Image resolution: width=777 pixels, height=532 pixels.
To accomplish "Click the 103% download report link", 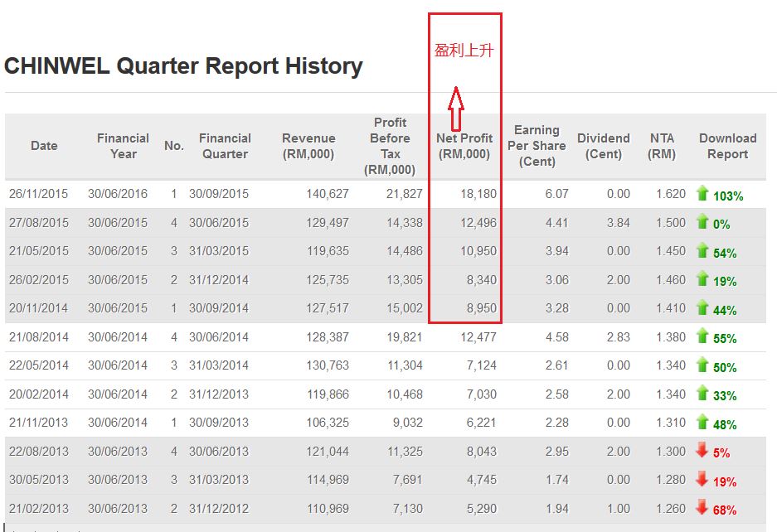I will [728, 196].
